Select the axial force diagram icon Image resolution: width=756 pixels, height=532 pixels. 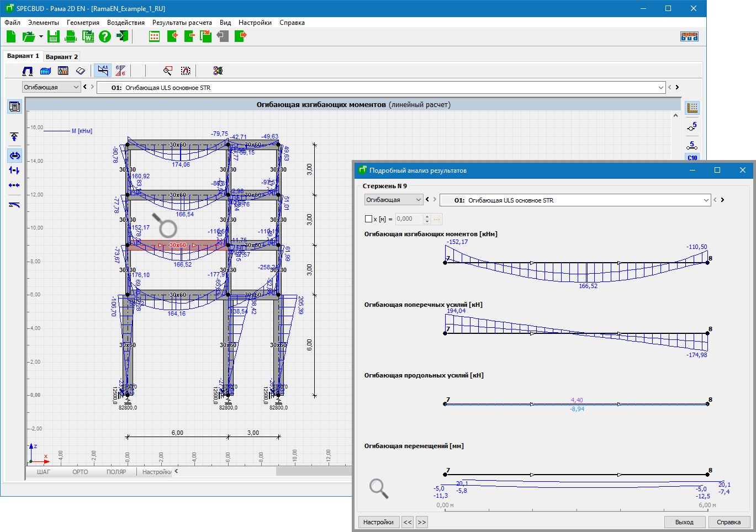[14, 185]
